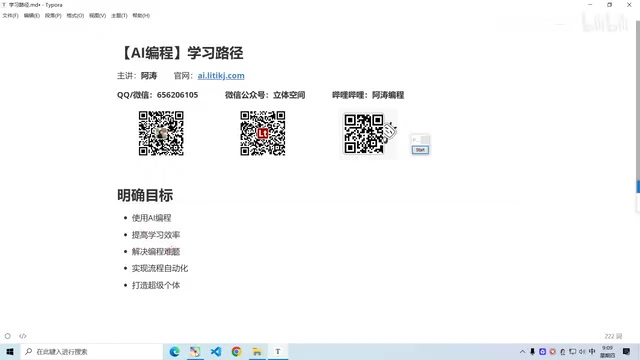Open the ai.litikj.com link

[221, 76]
